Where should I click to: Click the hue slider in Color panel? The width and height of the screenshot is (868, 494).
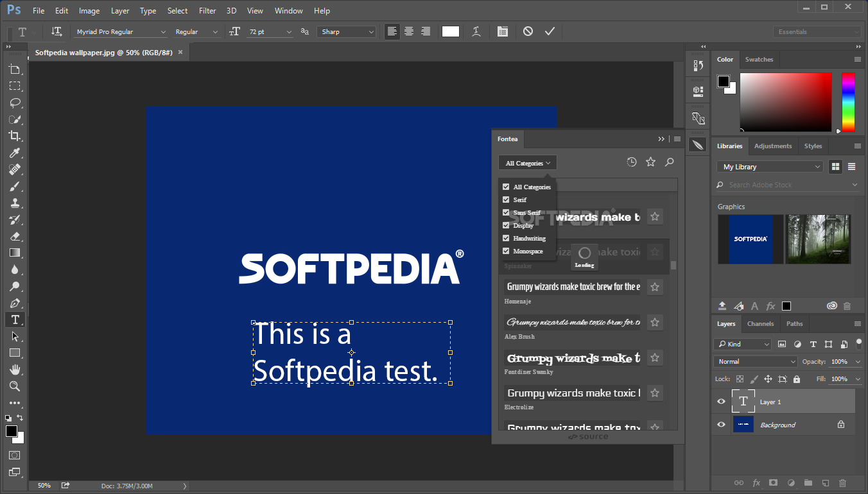pos(848,103)
